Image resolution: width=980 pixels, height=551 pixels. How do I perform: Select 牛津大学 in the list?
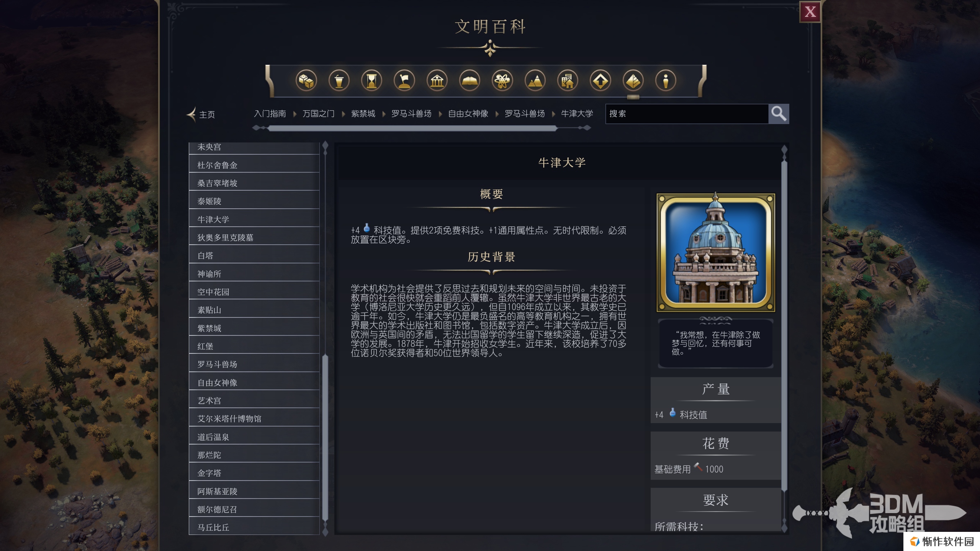pyautogui.click(x=254, y=218)
